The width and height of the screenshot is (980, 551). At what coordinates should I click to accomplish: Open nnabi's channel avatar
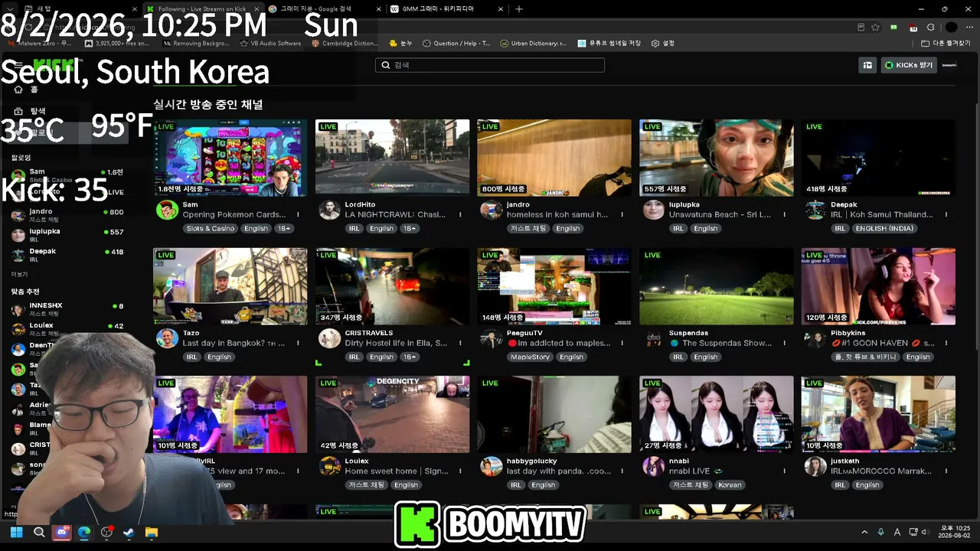pyautogui.click(x=653, y=466)
